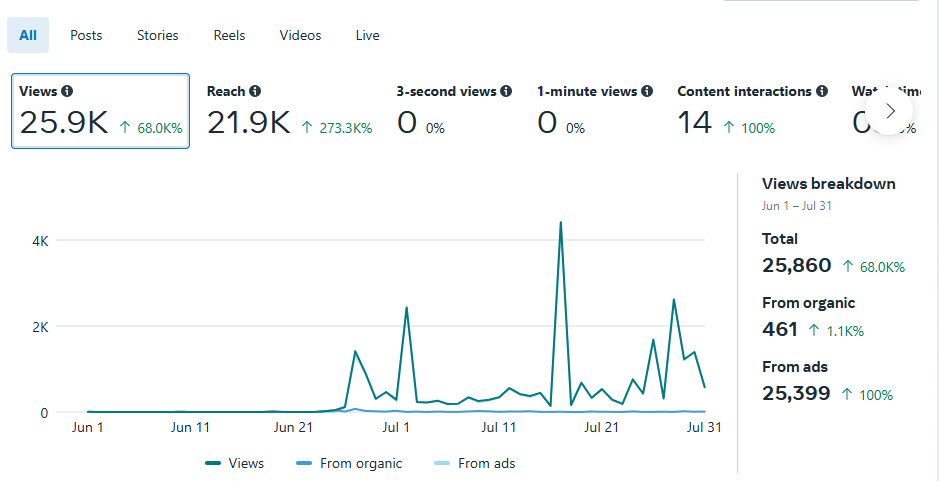Click the info icon beside Reach

pyautogui.click(x=255, y=91)
